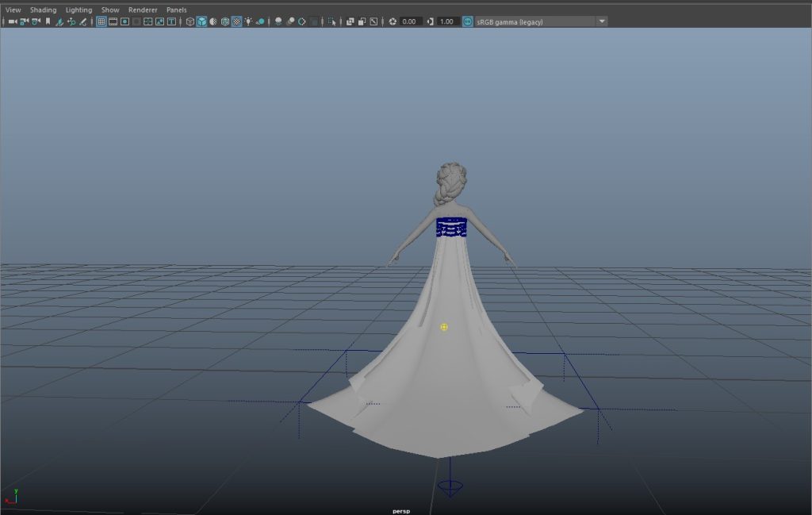Toggle Wireframe on Shaded
This screenshot has width=812, height=515.
coord(224,21)
